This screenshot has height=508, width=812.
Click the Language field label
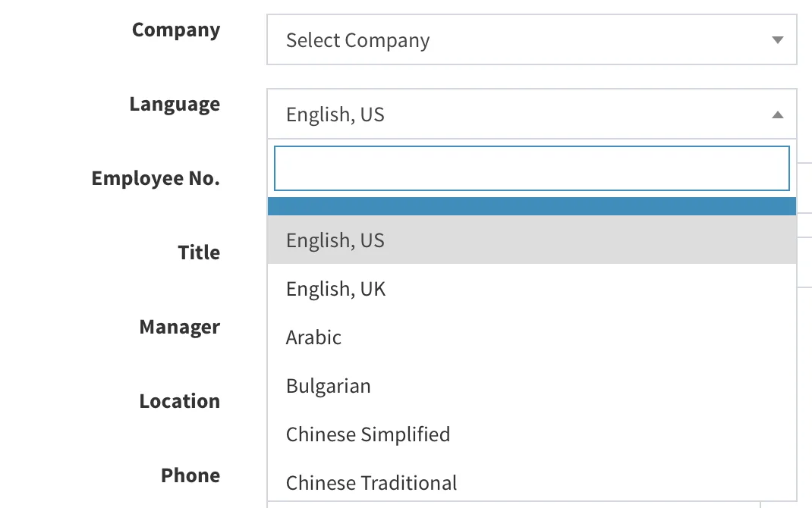tap(175, 105)
